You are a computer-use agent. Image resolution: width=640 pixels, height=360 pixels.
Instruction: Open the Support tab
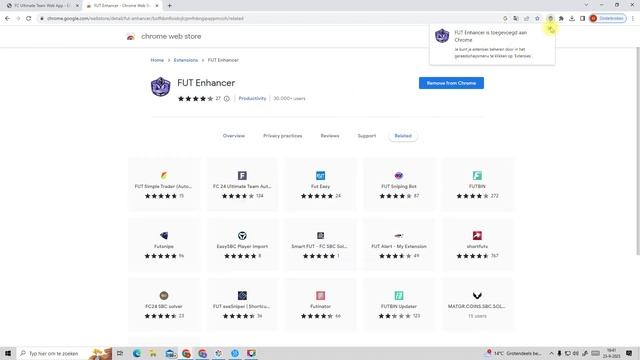pos(367,136)
